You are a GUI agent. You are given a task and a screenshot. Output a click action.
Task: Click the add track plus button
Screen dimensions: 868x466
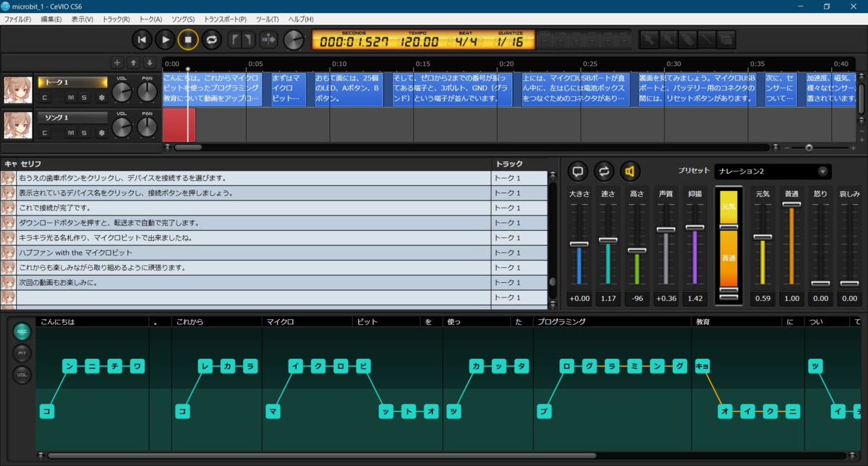pos(117,63)
